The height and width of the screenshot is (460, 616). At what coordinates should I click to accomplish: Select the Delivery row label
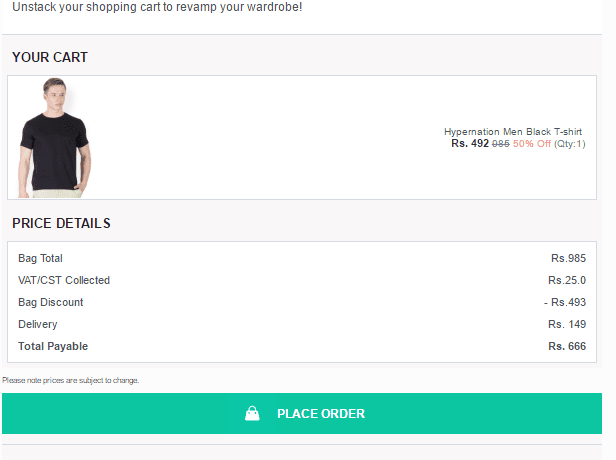[x=38, y=324]
